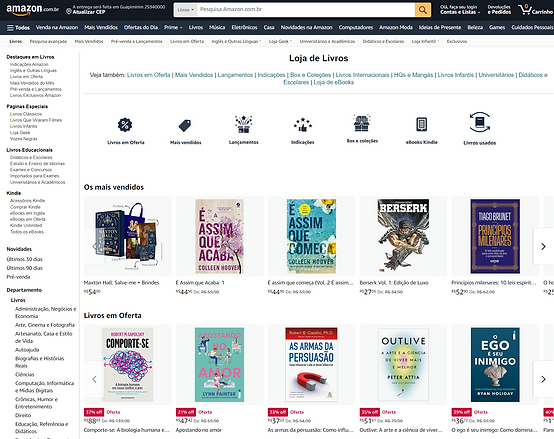Show next items in Os mais vendidos carousel
Image resolution: width=554 pixels, height=439 pixels.
[543, 246]
